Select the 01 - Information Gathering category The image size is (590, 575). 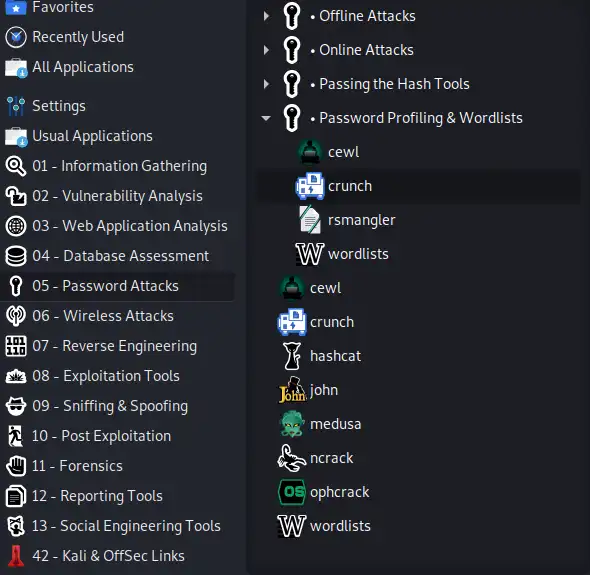(x=117, y=166)
